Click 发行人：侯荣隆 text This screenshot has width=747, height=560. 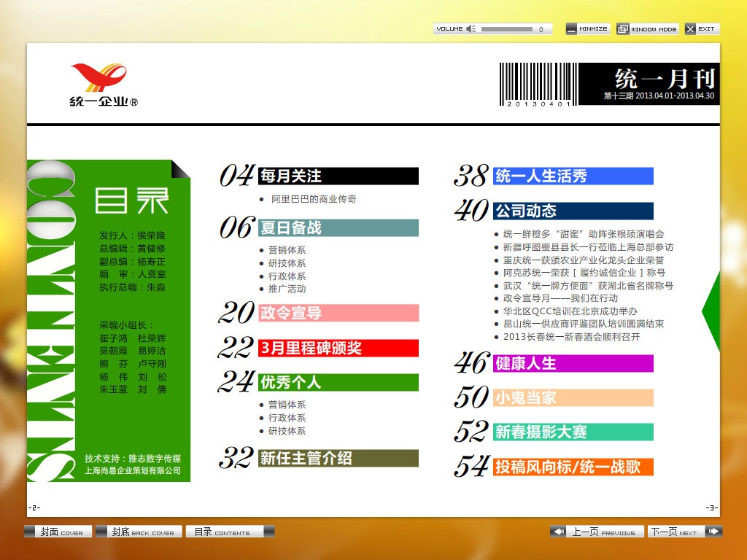pyautogui.click(x=132, y=236)
